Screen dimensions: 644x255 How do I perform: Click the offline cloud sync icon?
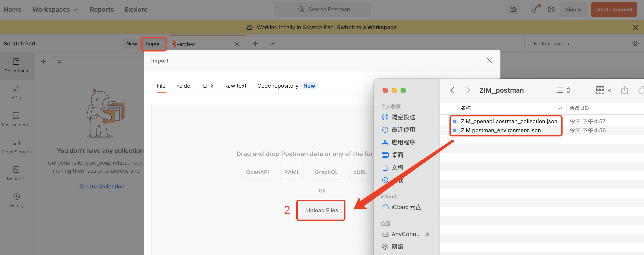click(x=513, y=9)
